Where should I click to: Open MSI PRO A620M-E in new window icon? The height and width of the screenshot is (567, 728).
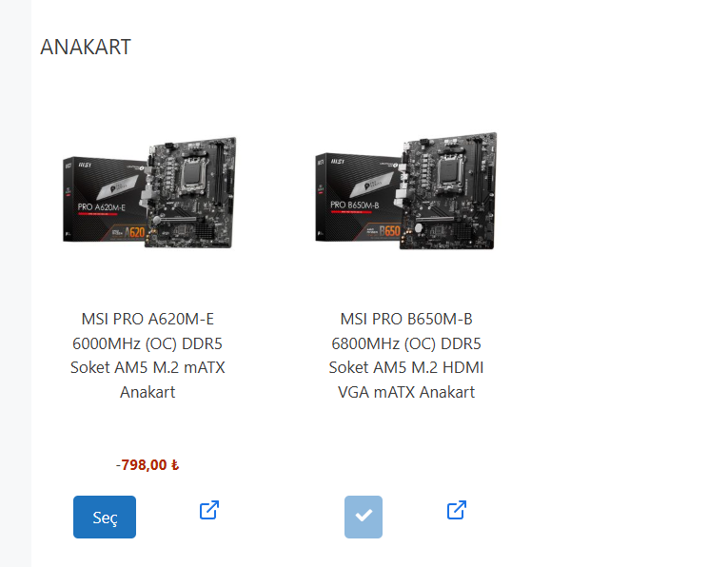(209, 510)
